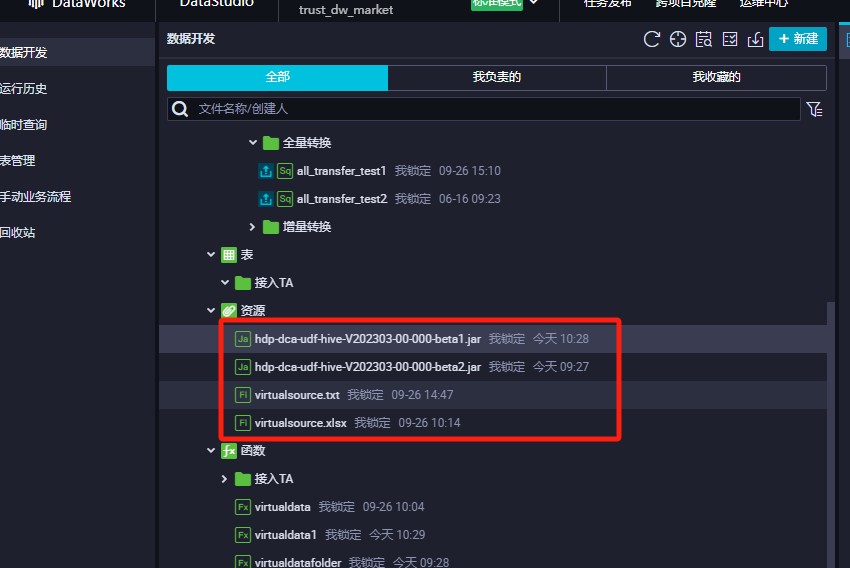
Task: Select the virtualsource.txt resource name
Action: pyautogui.click(x=297, y=395)
